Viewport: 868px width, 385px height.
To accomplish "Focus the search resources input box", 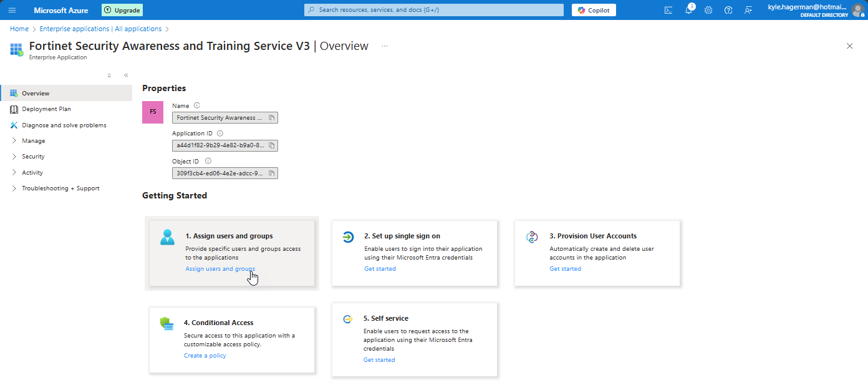I will 434,10.
